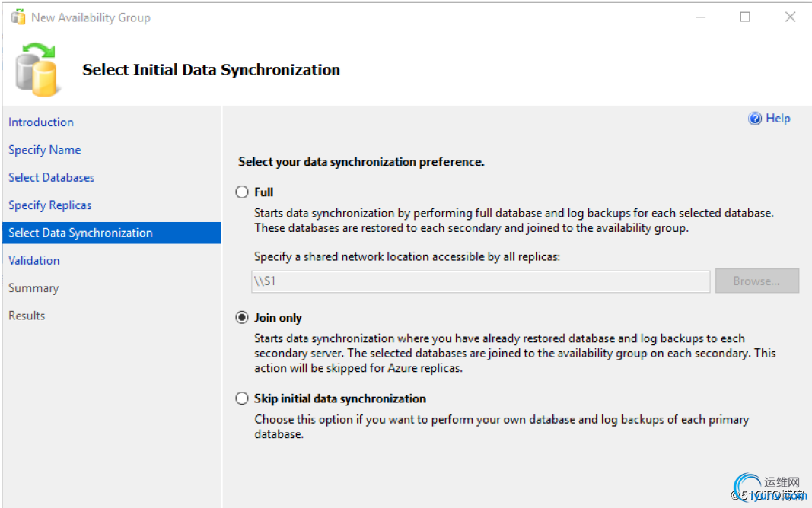Click the shared network location text field
Image resolution: width=812 pixels, height=508 pixels.
[480, 281]
